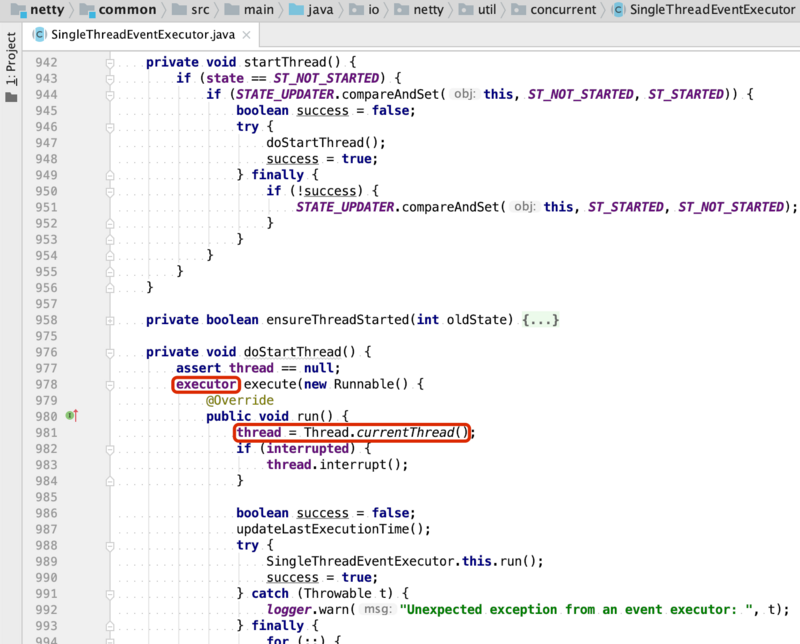The height and width of the screenshot is (644, 800).
Task: Click line number 989 in gutter
Action: pyautogui.click(x=46, y=561)
